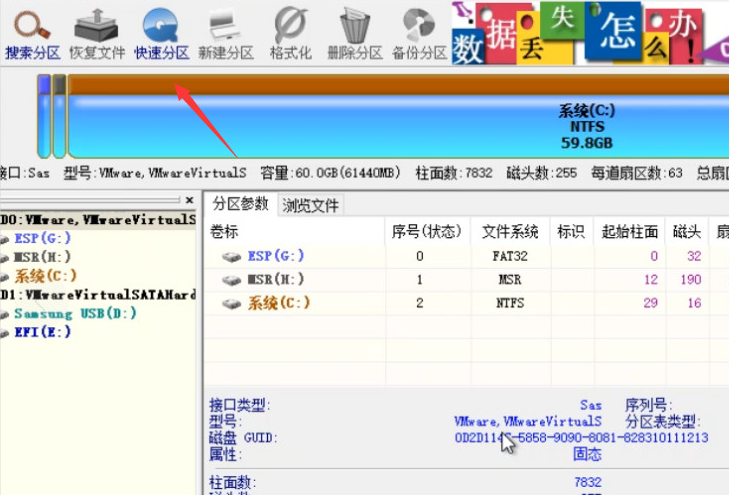This screenshot has height=496, width=729.
Task: Click the FAT32 file system cell
Action: 510,256
